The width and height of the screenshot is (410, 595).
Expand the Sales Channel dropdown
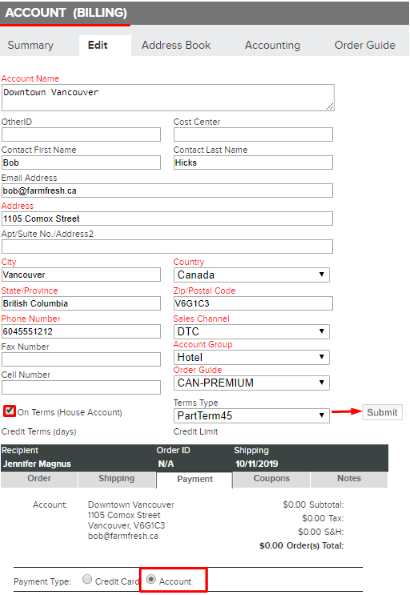click(251, 332)
